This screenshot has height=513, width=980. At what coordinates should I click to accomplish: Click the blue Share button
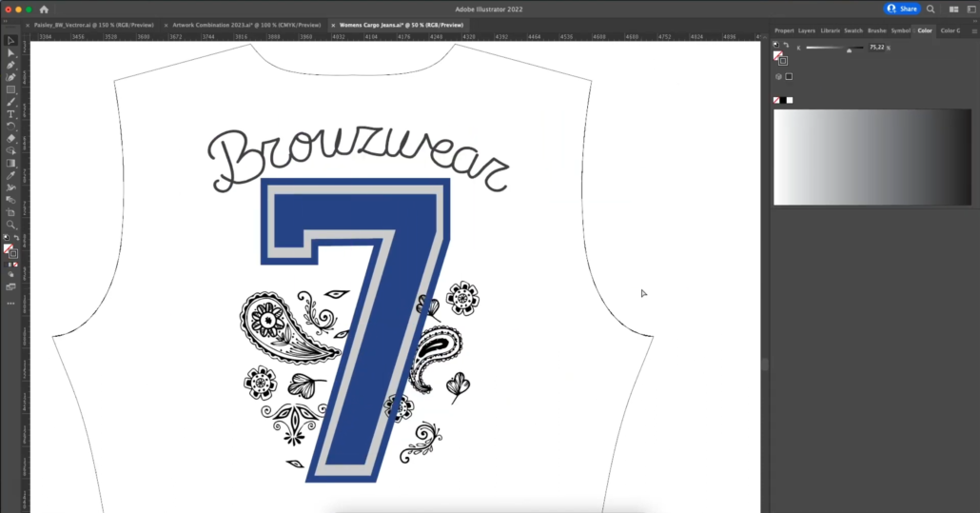[x=902, y=9]
